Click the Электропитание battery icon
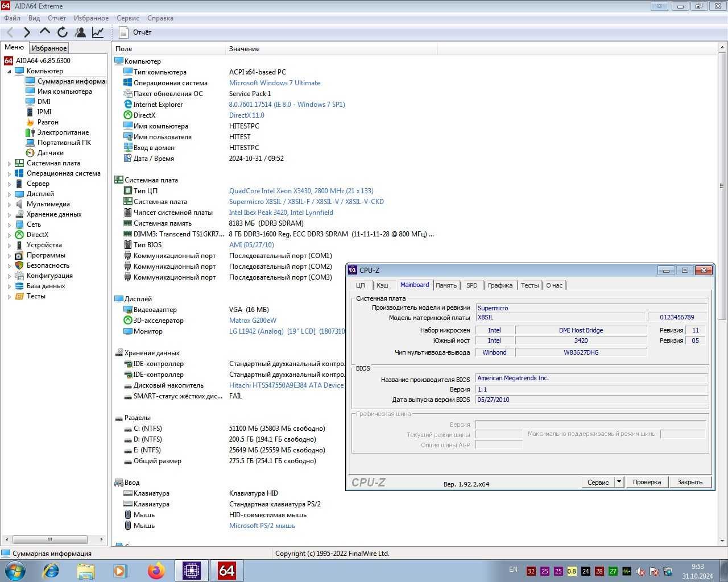The height and width of the screenshot is (582, 728). pyautogui.click(x=30, y=132)
